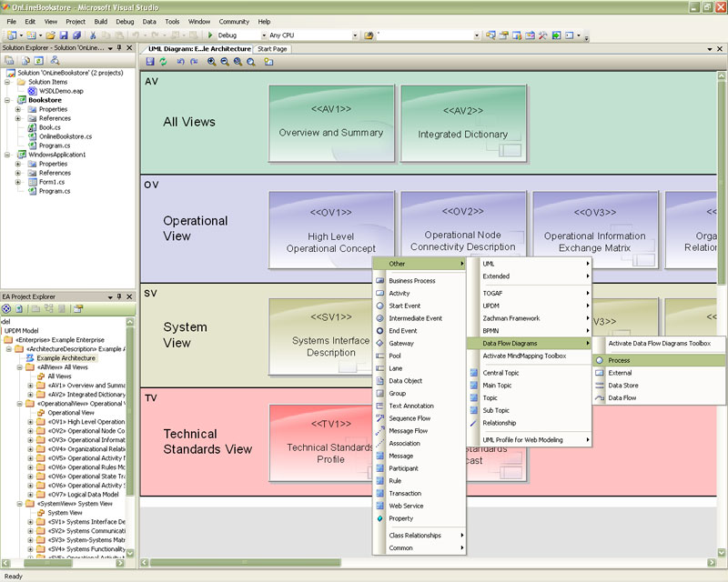Click the Overview and Summary AV1 box
Screen dimensions: 728x582
coord(331,124)
